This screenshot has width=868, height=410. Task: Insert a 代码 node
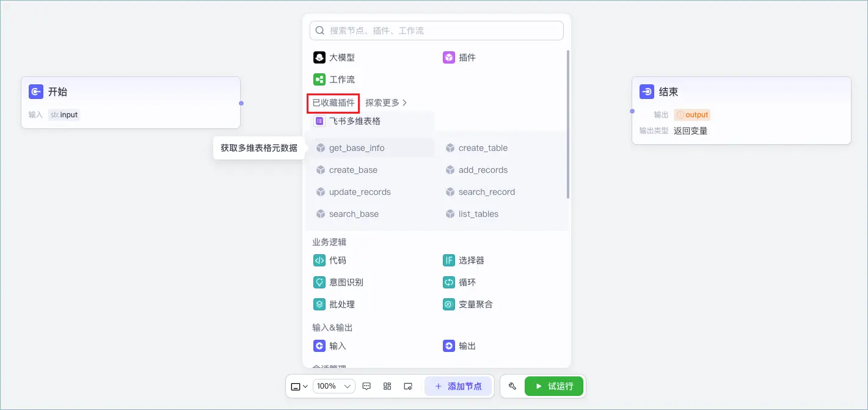pyautogui.click(x=330, y=260)
